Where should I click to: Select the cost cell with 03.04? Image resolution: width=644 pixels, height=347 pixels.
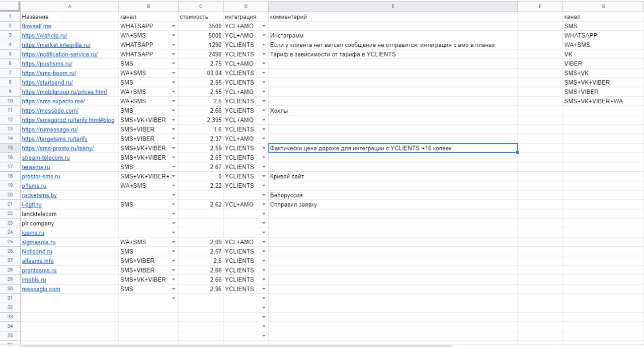(201, 73)
